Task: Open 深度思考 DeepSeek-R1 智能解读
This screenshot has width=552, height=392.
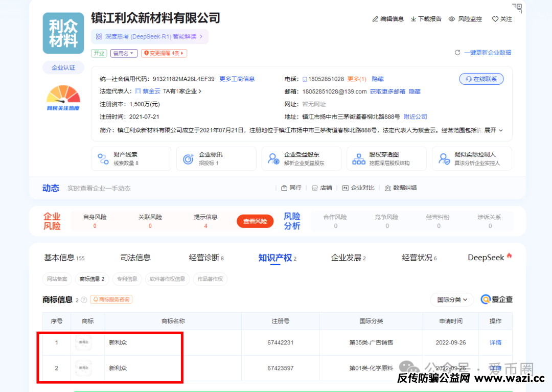Action: pyautogui.click(x=150, y=37)
